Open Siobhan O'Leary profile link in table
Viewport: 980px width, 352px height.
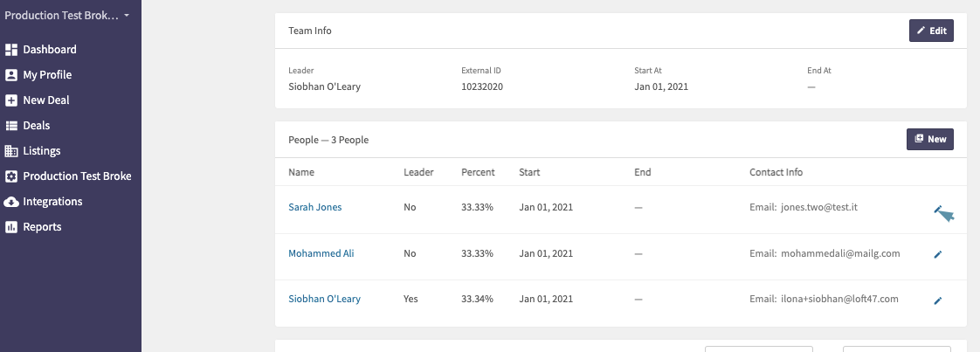coord(324,299)
